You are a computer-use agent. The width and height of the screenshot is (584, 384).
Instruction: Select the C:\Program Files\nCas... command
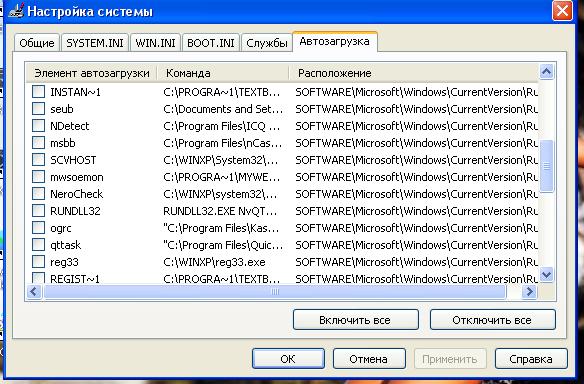point(223,143)
